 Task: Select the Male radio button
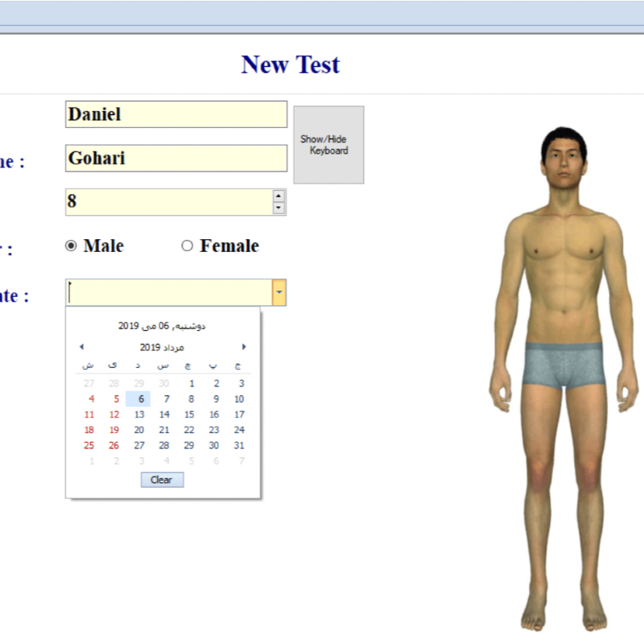[71, 246]
